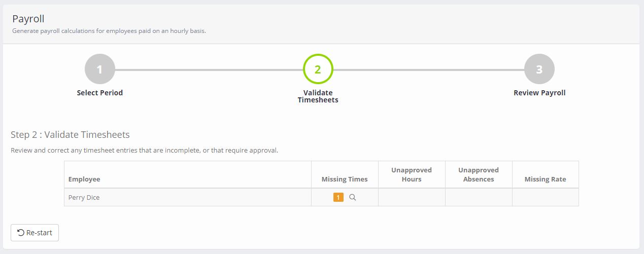
Task: Click the Missing Rate column header
Action: coord(545,179)
